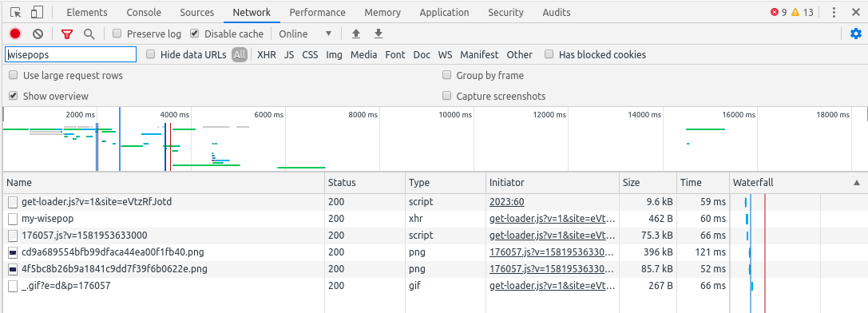Toggle the device toolbar icon
This screenshot has width=868, height=313.
pos(37,12)
